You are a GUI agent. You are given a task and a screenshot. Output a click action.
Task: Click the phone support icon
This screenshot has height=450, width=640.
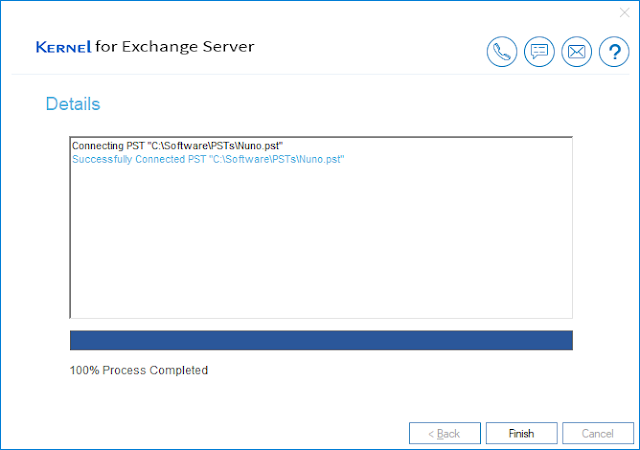pos(502,51)
